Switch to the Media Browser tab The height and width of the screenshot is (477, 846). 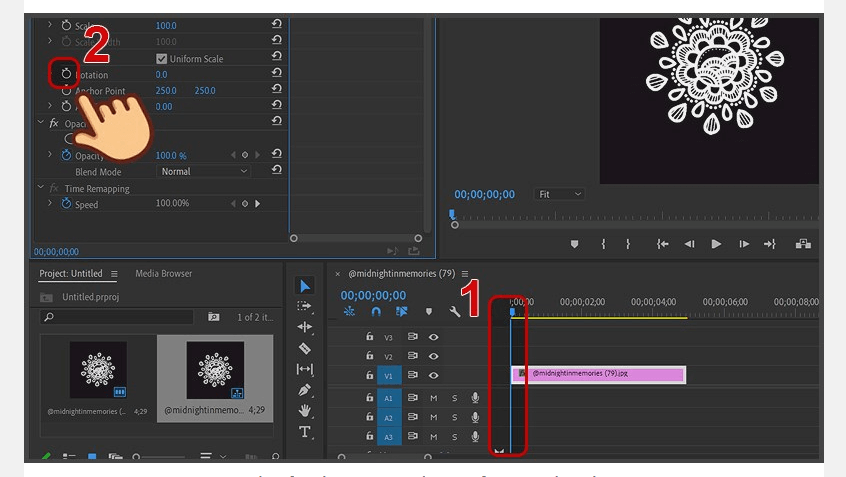163,274
